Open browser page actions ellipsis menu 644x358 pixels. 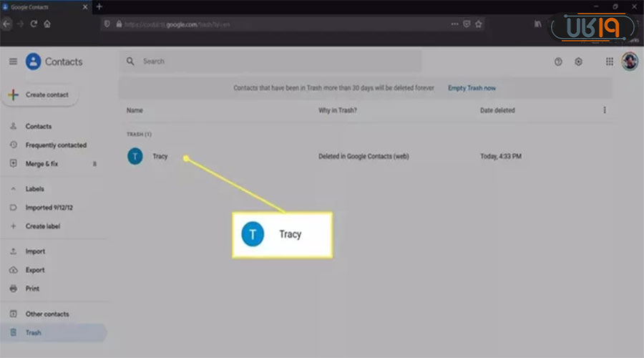(454, 24)
